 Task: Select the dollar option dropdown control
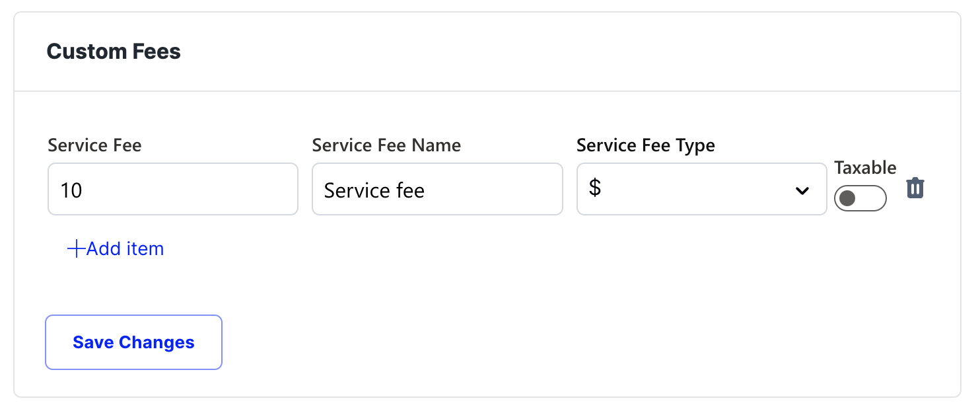click(701, 189)
